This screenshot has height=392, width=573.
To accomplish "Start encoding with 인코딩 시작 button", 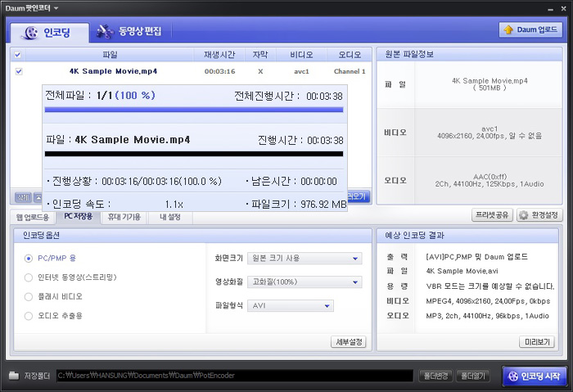I will (x=535, y=376).
